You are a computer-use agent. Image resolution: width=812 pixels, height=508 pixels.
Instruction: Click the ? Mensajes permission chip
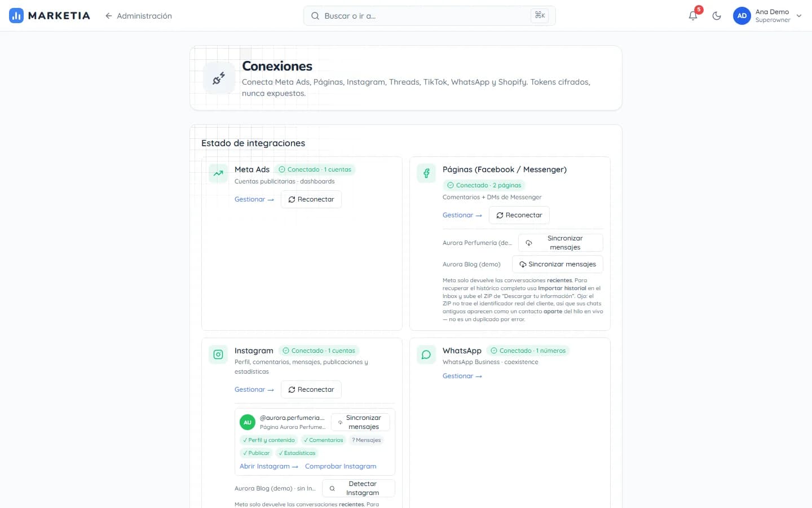click(x=367, y=440)
